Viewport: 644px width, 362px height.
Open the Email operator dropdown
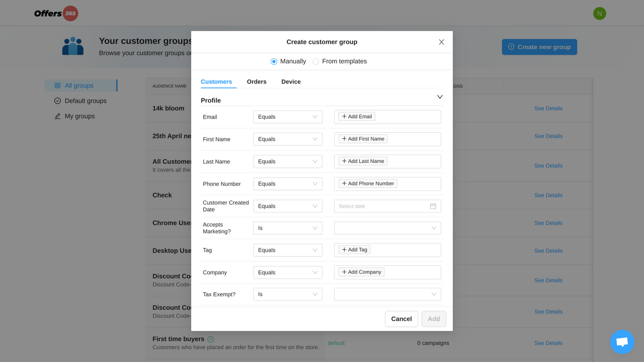pos(288,117)
